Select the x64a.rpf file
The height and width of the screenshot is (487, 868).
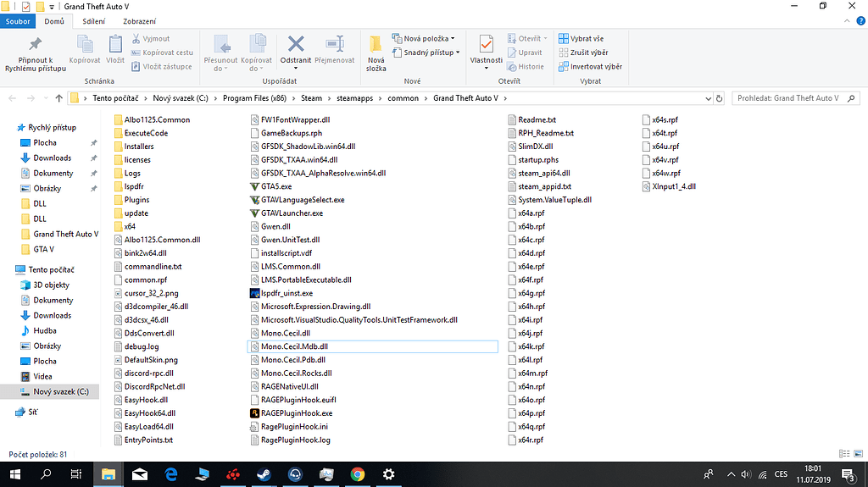point(531,213)
